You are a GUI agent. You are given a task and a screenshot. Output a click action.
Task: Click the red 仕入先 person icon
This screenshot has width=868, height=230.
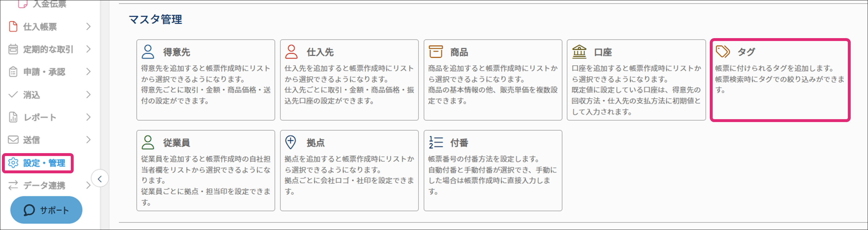(291, 52)
